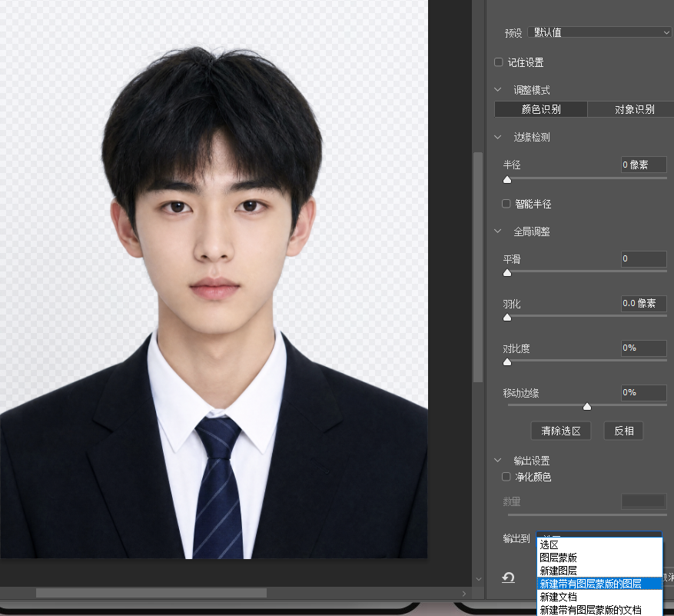Click the 对比度 percentage field
The image size is (674, 616).
pos(644,348)
